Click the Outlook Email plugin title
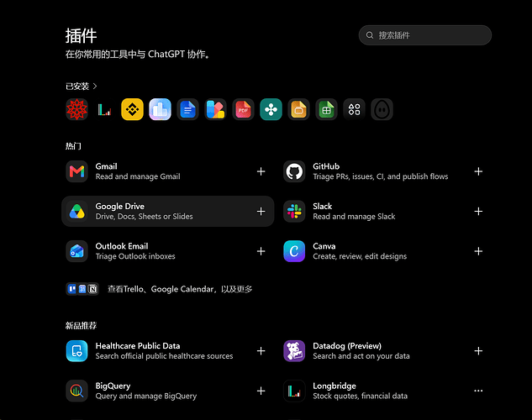The width and height of the screenshot is (532, 420). tap(122, 246)
